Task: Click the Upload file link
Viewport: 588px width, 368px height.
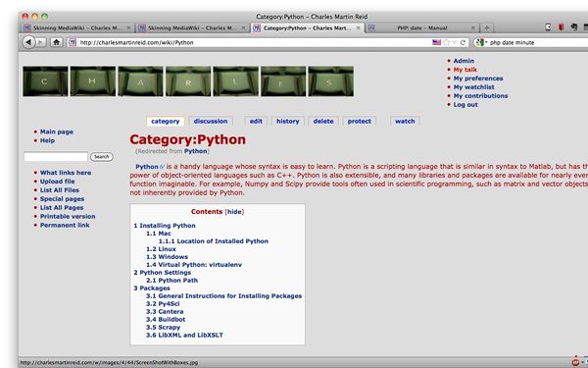Action: pos(58,182)
